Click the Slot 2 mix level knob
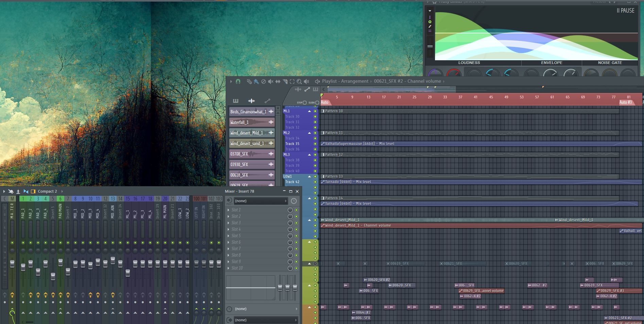The width and height of the screenshot is (644, 324). 290,216
